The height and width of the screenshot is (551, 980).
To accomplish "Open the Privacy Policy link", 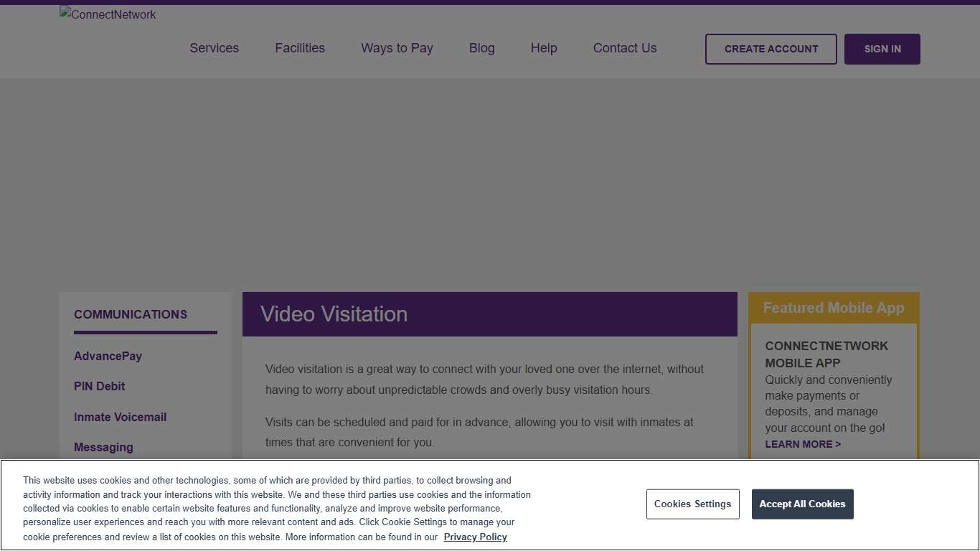I will (x=475, y=537).
